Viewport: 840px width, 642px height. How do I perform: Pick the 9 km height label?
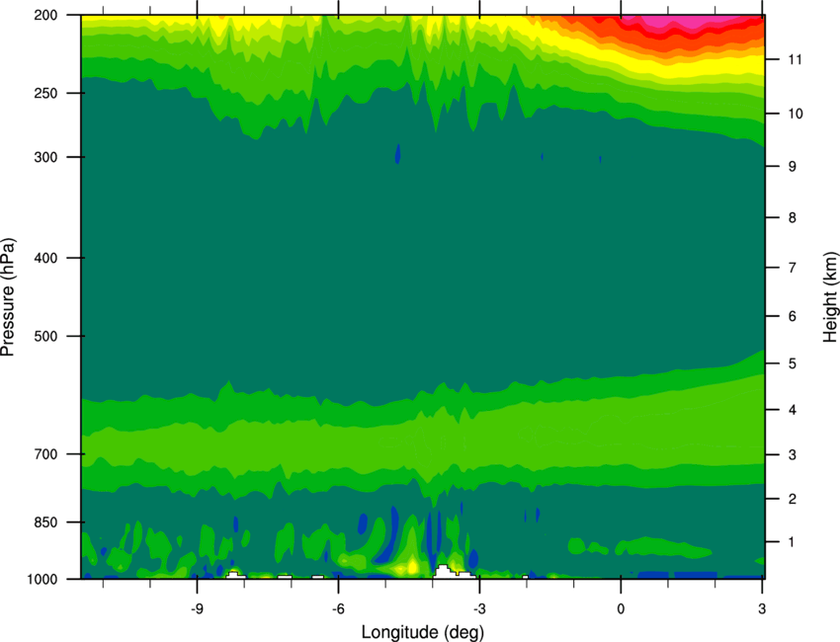792,167
